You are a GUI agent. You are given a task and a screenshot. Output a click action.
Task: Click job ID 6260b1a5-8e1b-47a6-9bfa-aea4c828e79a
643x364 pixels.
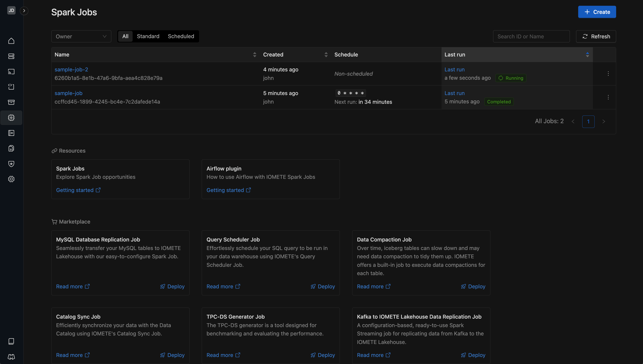(x=109, y=78)
